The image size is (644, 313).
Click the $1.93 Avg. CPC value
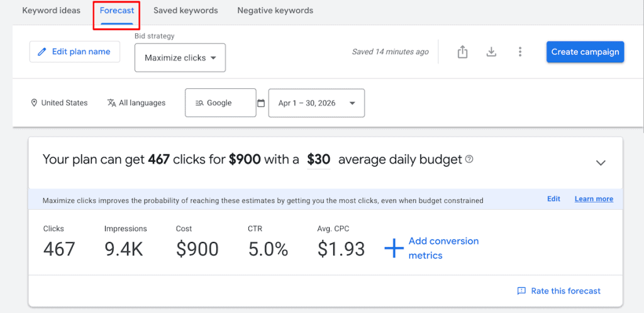click(341, 249)
